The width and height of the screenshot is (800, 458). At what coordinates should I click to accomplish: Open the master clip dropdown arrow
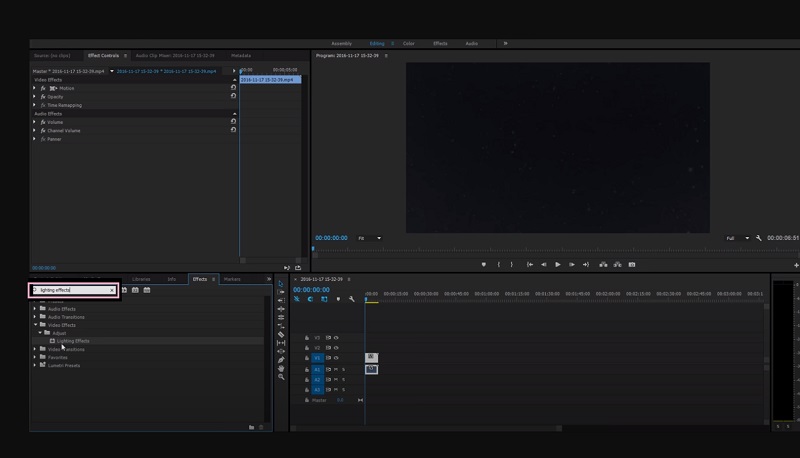pos(112,71)
